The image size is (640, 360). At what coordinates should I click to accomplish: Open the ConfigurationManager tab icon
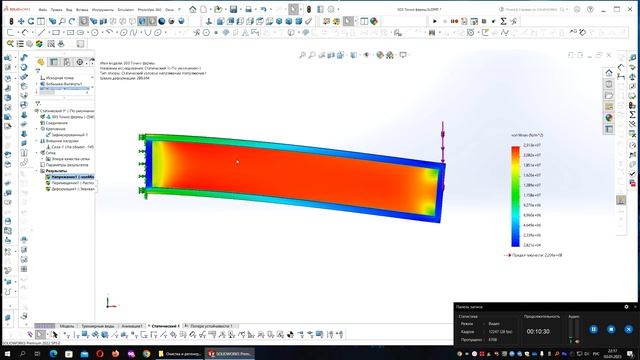coord(67,62)
